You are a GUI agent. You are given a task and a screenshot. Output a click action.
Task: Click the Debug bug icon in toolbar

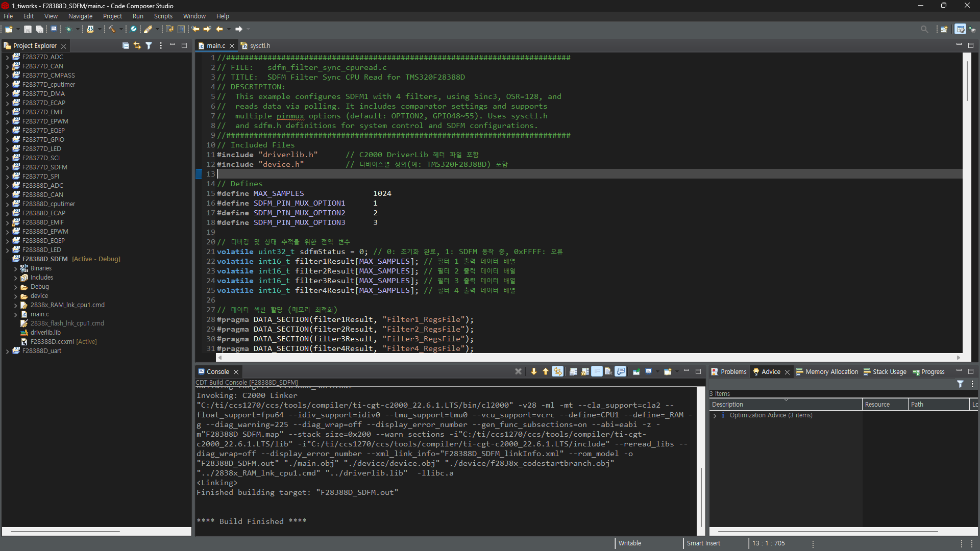pos(68,29)
